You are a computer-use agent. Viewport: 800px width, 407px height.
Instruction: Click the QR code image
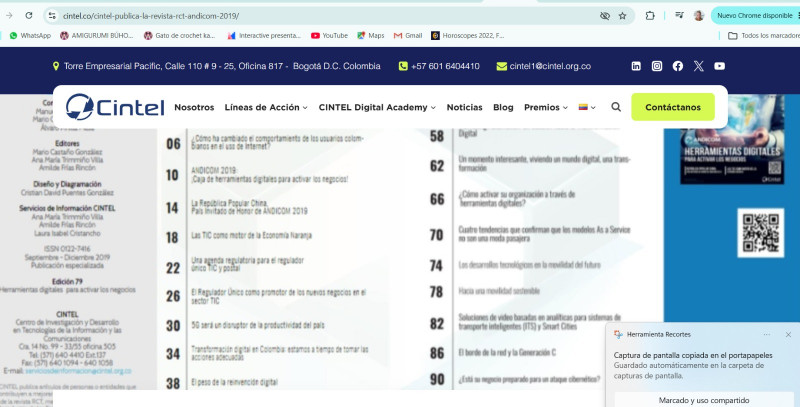760,233
